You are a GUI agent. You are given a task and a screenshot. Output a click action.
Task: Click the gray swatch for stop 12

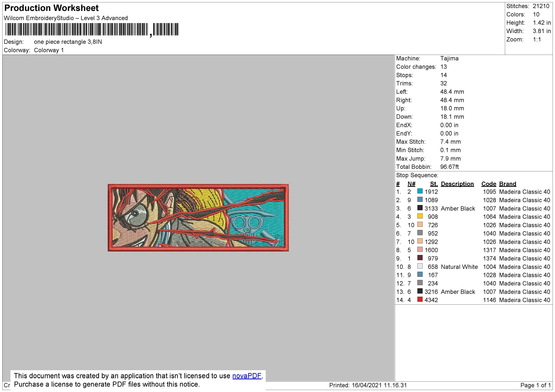click(420, 283)
